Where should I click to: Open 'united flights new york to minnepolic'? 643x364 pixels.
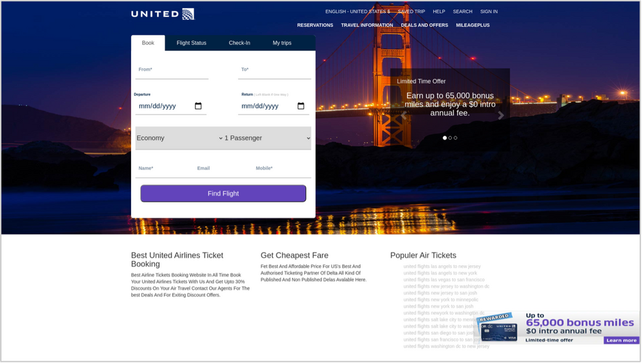(x=441, y=300)
